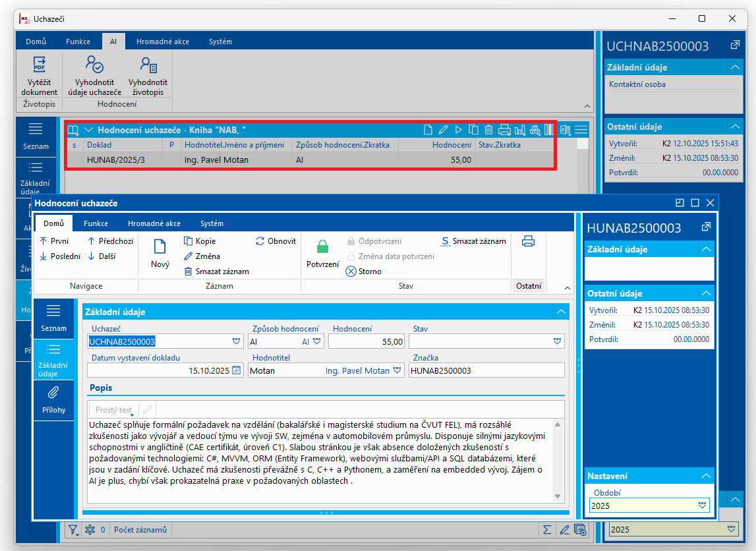The image size is (756, 551).
Task: Click Obnovit refresh button
Action: [276, 241]
